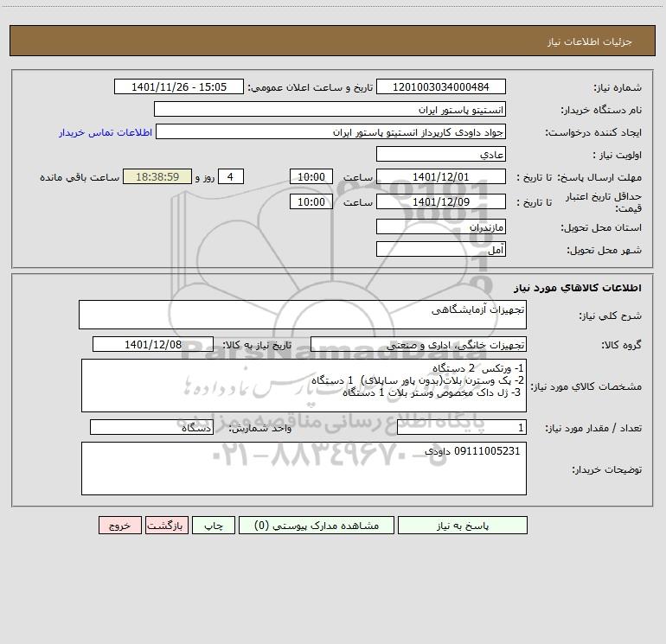This screenshot has width=666, height=644.
Task: Click the label مشخصات کالای مورد نیاز:
Action: click(586, 386)
